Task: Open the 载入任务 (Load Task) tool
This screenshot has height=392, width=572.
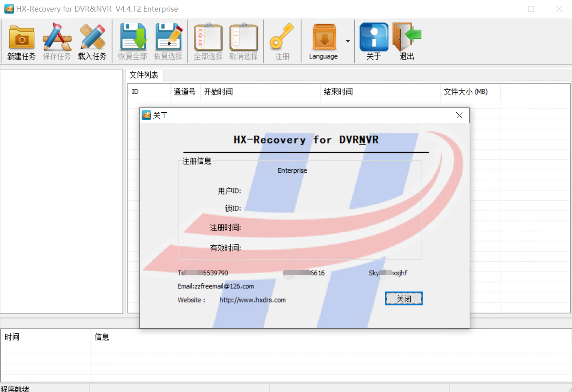Action: click(92, 41)
